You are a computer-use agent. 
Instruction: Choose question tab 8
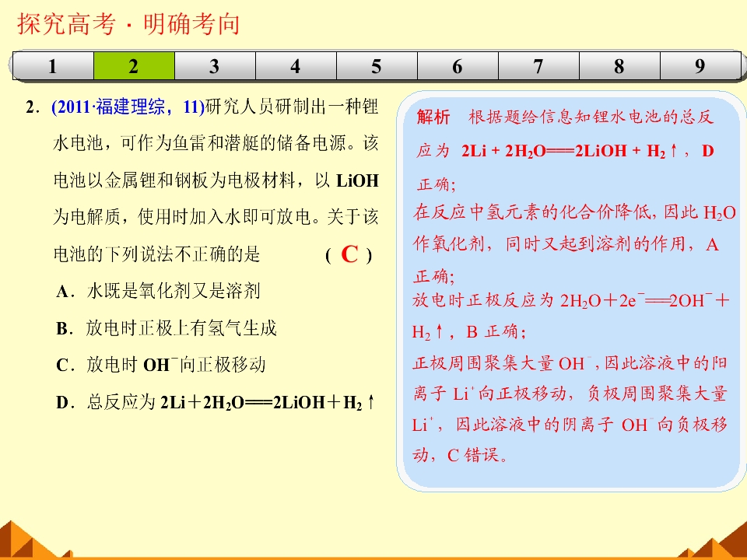pyautogui.click(x=619, y=65)
